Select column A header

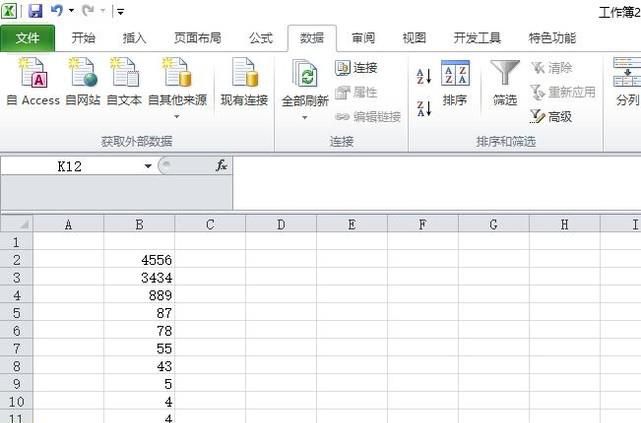tap(68, 224)
